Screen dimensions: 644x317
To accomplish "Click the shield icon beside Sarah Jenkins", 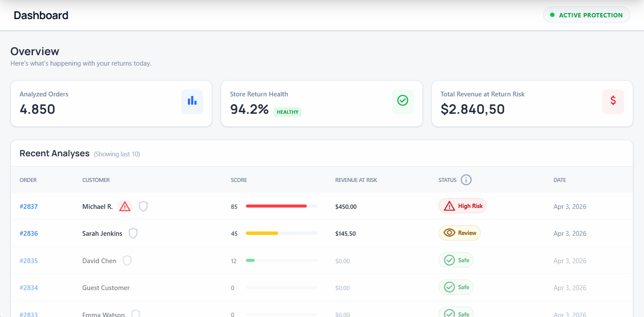I will (x=133, y=234).
